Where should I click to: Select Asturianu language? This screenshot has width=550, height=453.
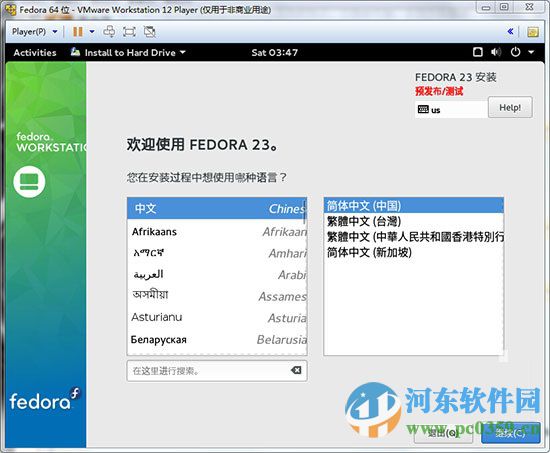point(217,318)
